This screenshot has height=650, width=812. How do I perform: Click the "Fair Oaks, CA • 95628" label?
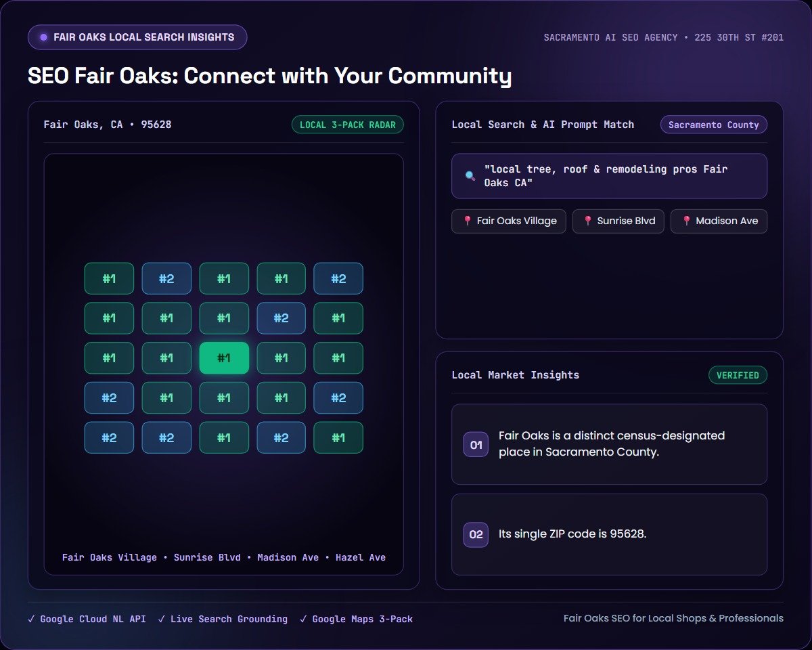[108, 125]
